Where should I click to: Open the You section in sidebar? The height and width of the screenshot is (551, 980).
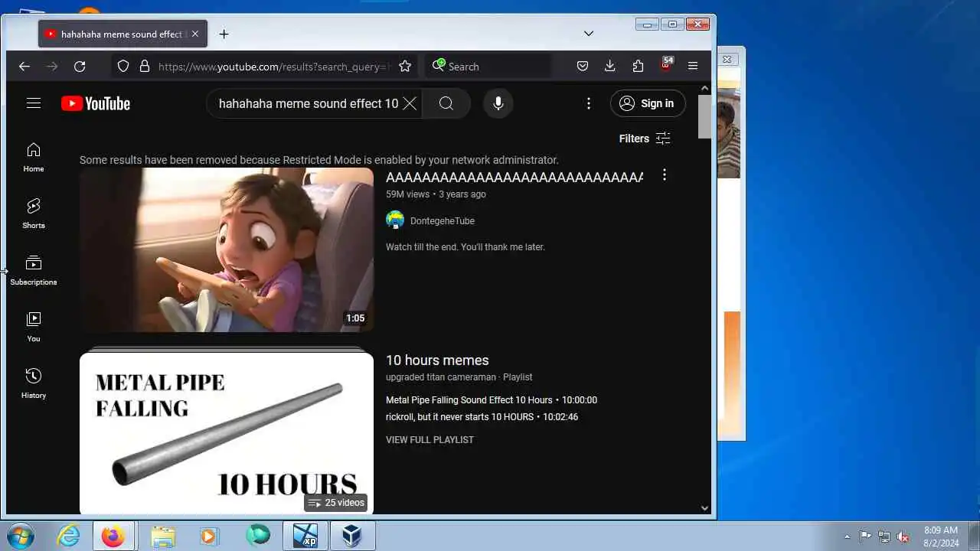pyautogui.click(x=34, y=328)
